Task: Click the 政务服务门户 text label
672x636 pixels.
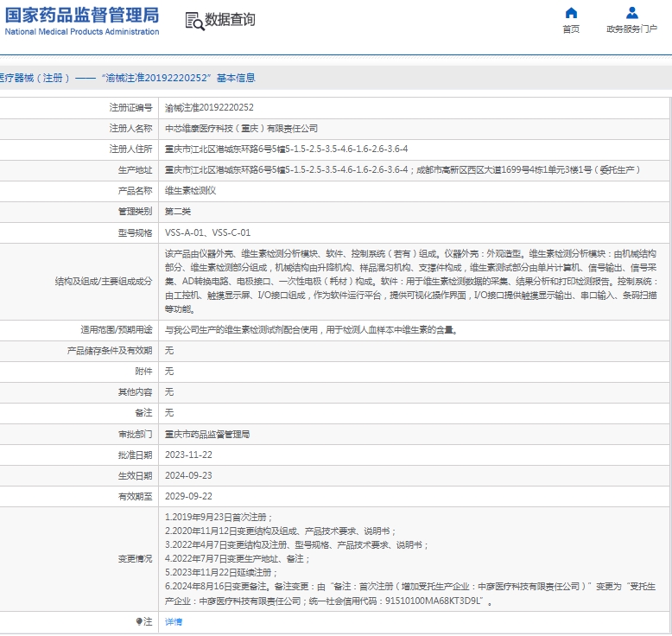Action: coord(631,29)
